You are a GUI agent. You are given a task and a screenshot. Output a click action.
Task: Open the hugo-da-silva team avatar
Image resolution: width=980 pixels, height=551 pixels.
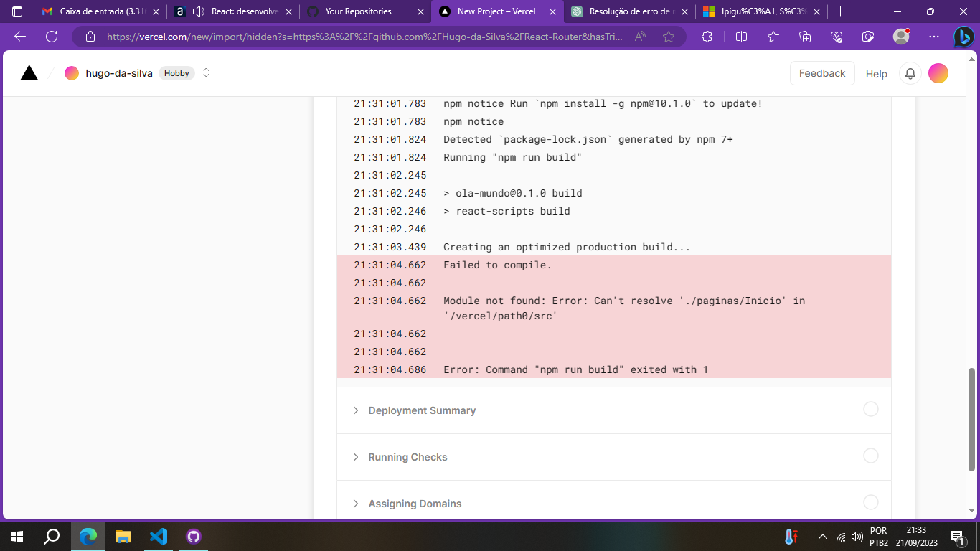(72, 73)
